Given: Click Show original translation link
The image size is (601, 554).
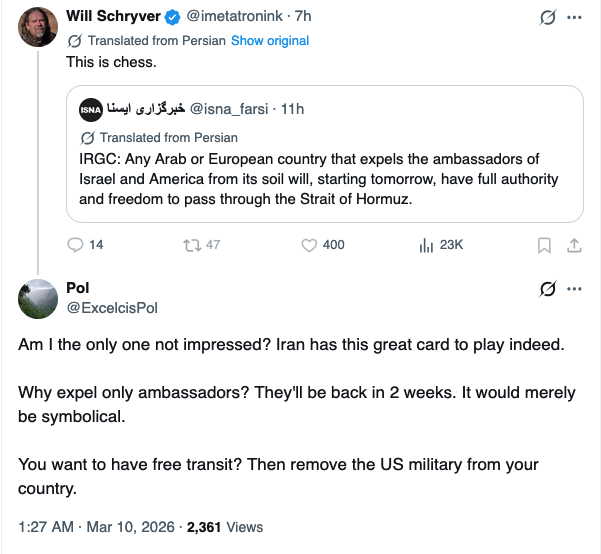Looking at the screenshot, I should 270,41.
